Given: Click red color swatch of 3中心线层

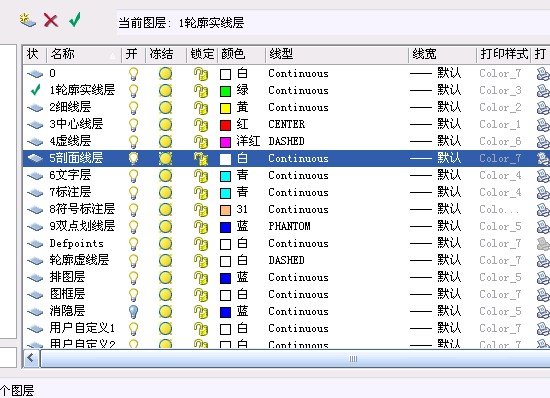Looking at the screenshot, I should click(225, 125).
